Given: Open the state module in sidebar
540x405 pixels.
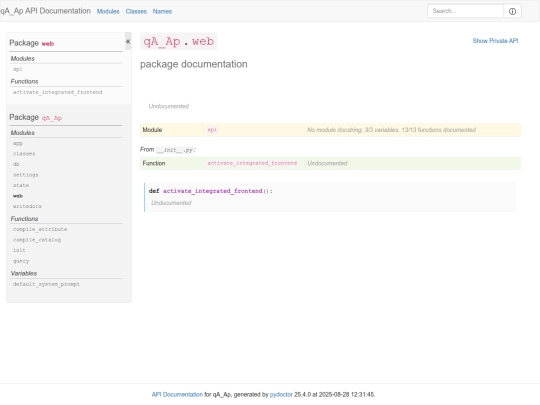Looking at the screenshot, I should [x=21, y=185].
